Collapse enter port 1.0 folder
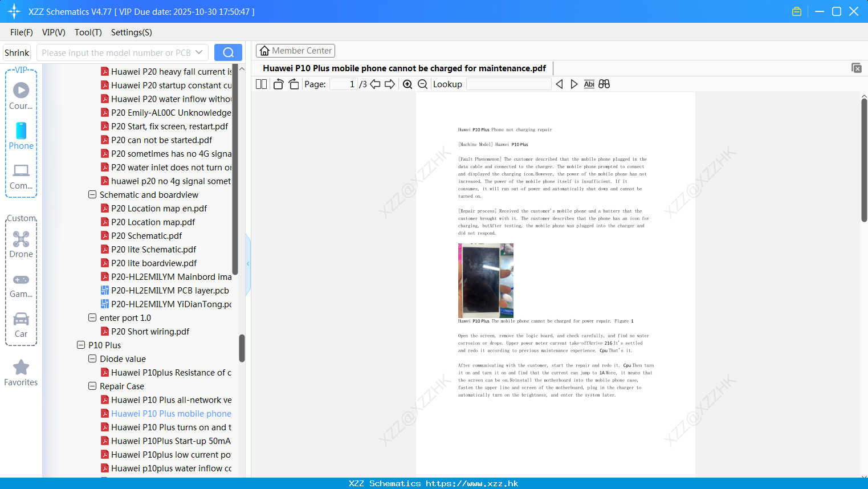Screen dimensions: 868x489 [92, 317]
